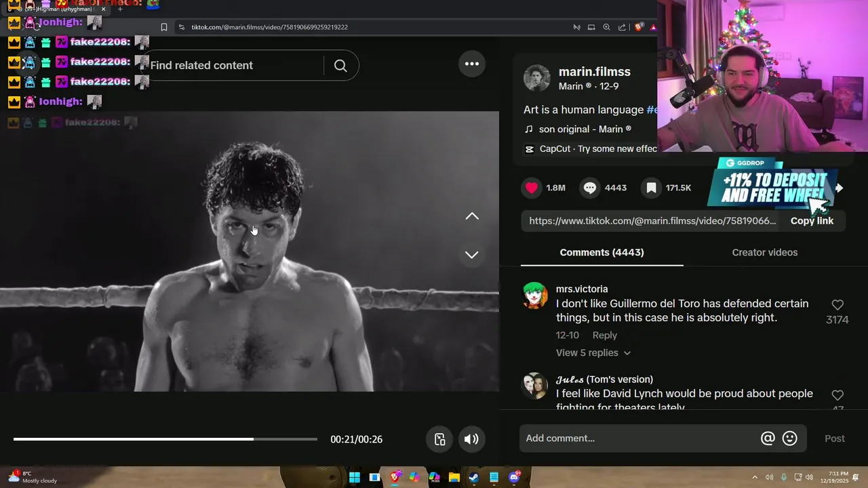Viewport: 868px width, 488px height.
Task: Switch to Comments (4443) tab
Action: (x=601, y=252)
